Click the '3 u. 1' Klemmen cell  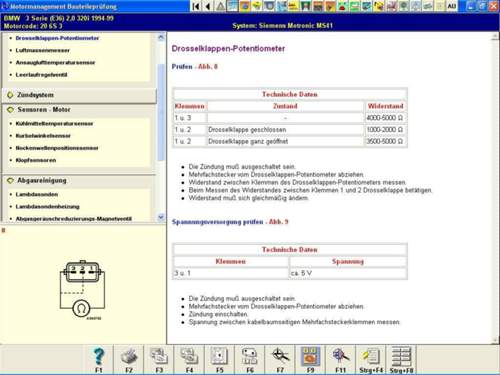pyautogui.click(x=231, y=273)
